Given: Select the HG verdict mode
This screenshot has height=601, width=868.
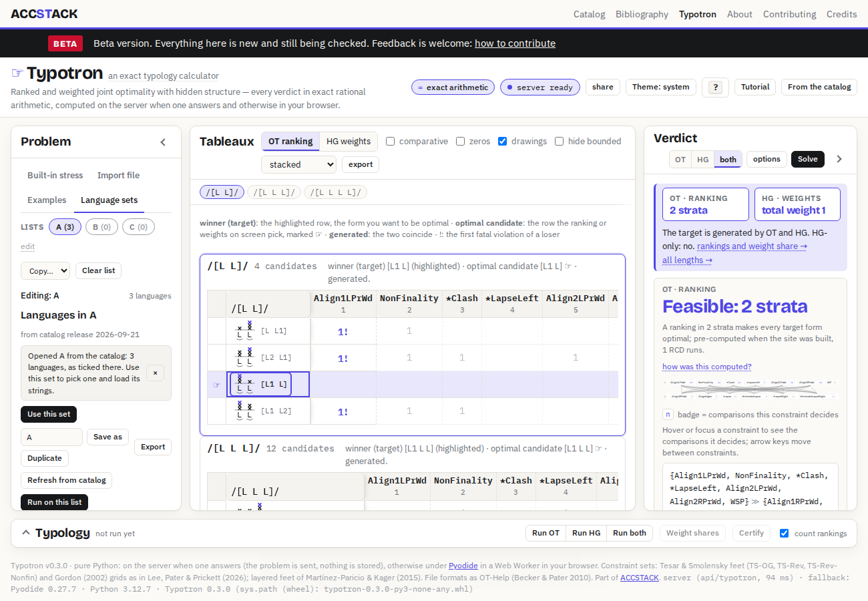Looking at the screenshot, I should (703, 159).
